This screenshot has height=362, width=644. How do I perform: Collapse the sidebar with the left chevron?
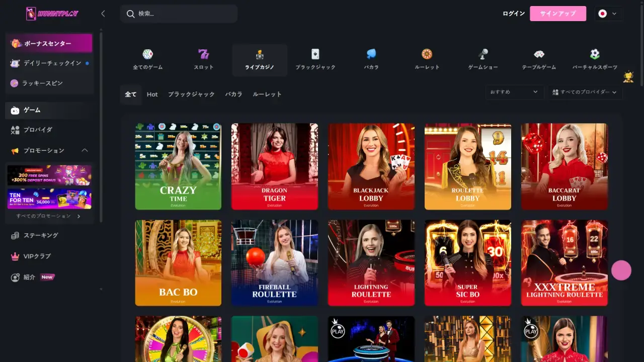pos(103,14)
